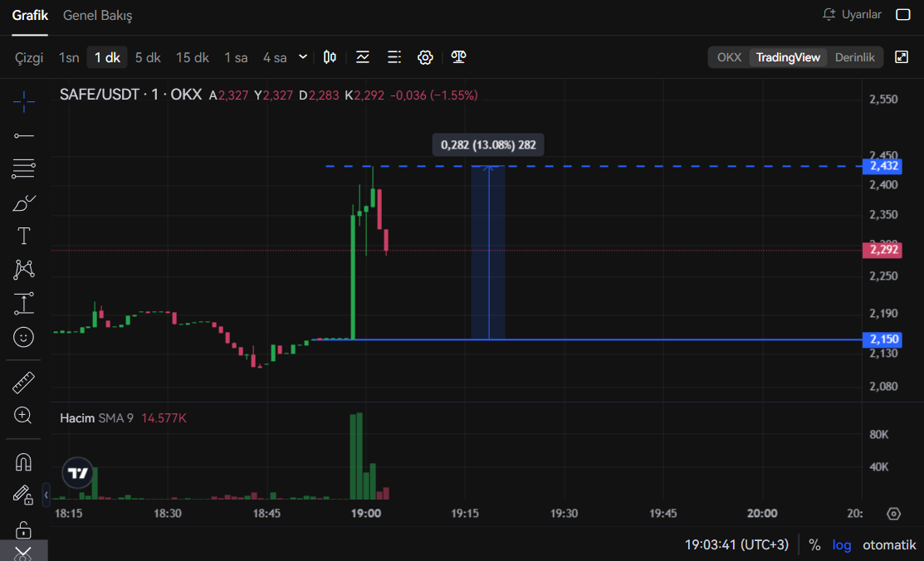Open the brush drawing tool
Viewport: 924px width, 561px height.
[24, 202]
